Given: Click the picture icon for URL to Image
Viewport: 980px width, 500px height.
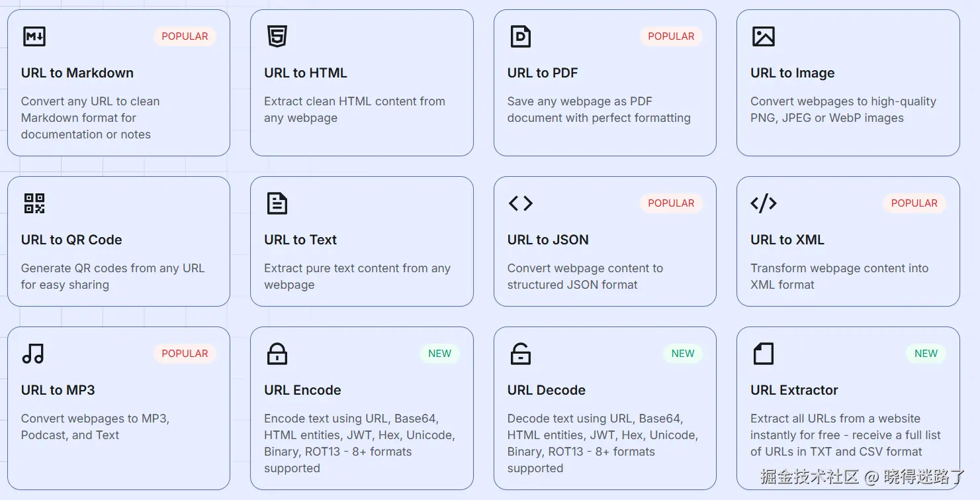Looking at the screenshot, I should click(x=763, y=36).
